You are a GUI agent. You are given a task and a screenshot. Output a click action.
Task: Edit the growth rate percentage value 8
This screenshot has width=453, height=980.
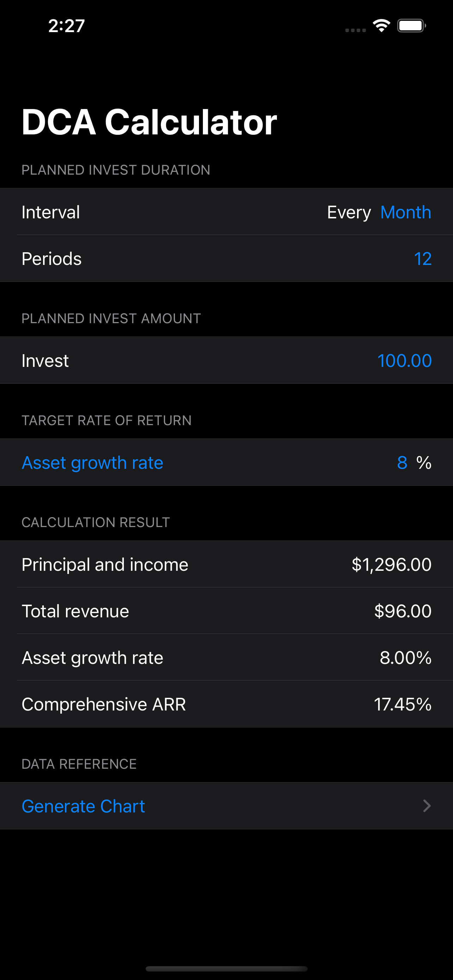click(x=402, y=462)
